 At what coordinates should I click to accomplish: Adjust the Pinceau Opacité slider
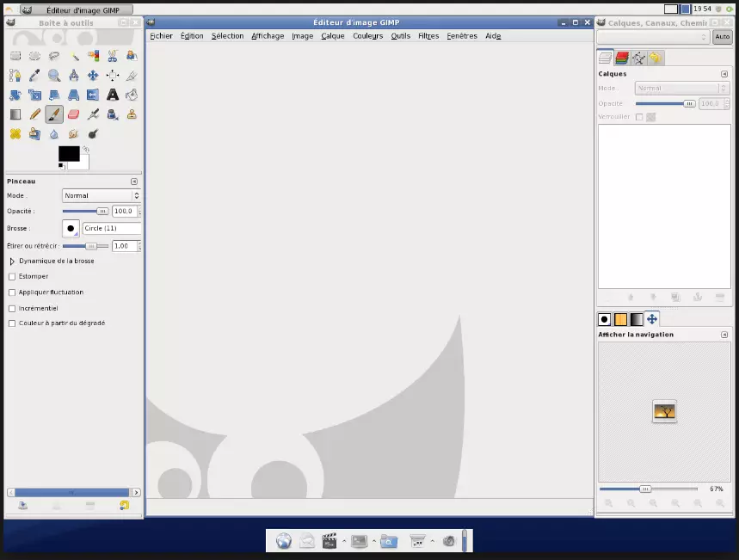pyautogui.click(x=85, y=211)
